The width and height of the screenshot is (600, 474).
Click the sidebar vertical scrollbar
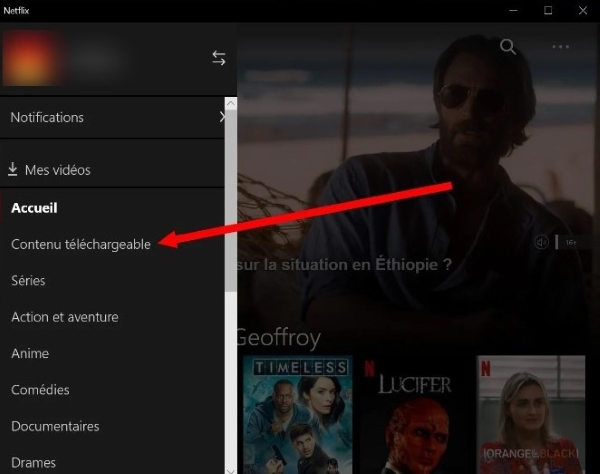click(231, 200)
